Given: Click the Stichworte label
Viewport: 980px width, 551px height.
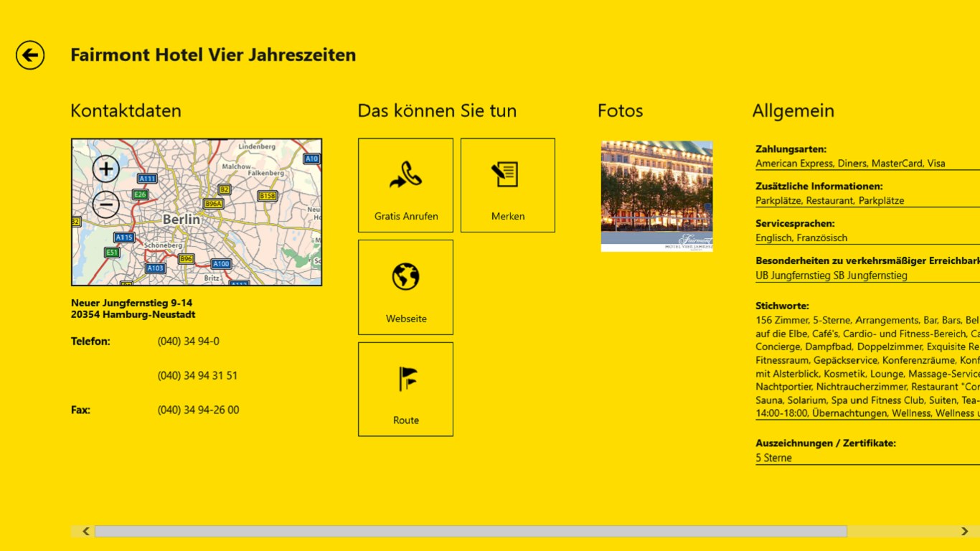Looking at the screenshot, I should [x=783, y=306].
